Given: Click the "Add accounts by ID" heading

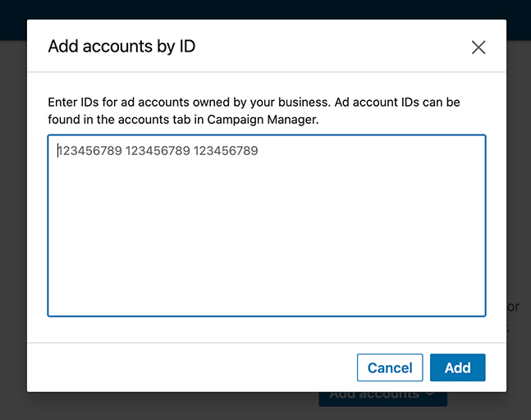Looking at the screenshot, I should pos(121,46).
